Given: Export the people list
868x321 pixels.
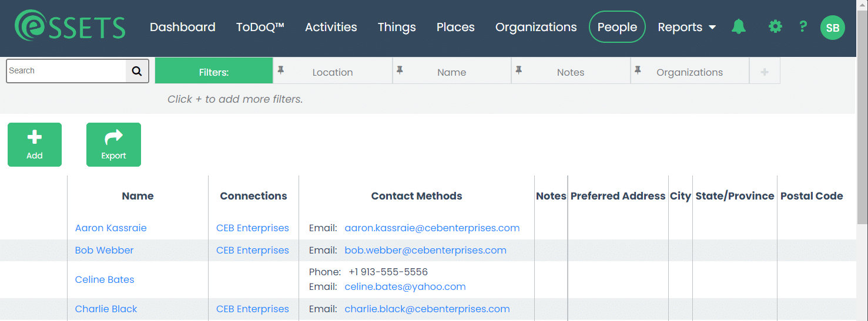Looking at the screenshot, I should [113, 144].
